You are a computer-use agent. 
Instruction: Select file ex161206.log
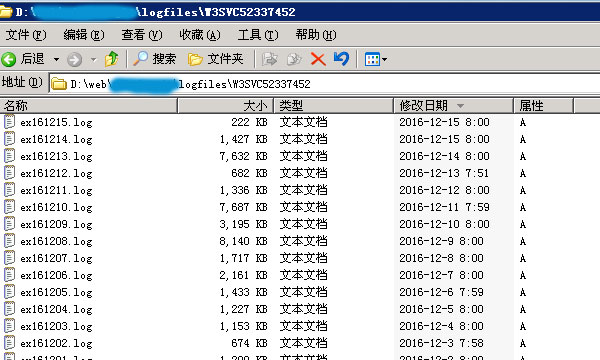coord(56,275)
